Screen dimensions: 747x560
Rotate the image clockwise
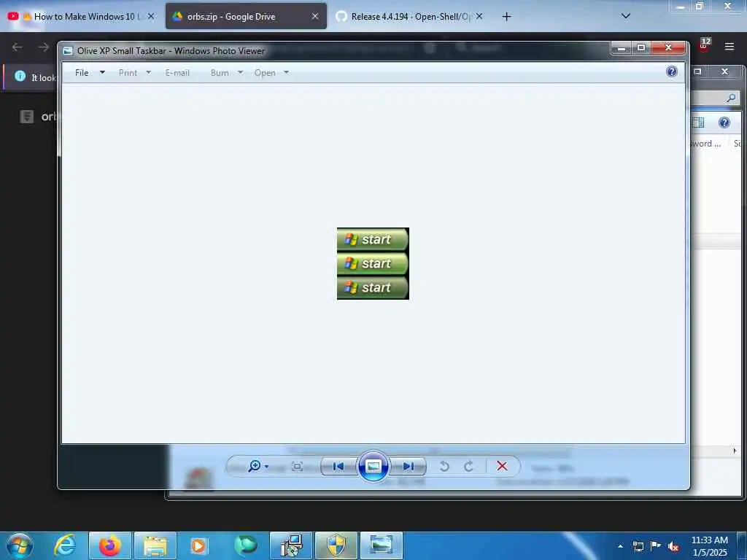pos(469,466)
